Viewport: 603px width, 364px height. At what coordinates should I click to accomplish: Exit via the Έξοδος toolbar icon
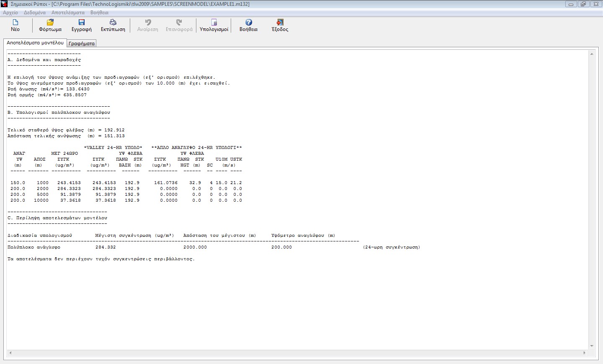(280, 23)
